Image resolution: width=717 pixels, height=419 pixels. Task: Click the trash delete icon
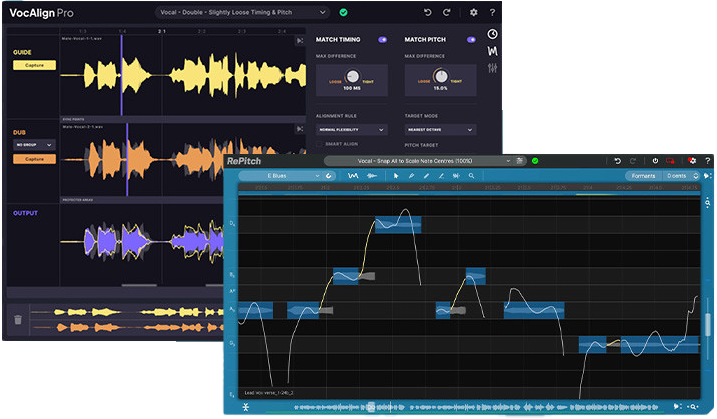(x=18, y=319)
